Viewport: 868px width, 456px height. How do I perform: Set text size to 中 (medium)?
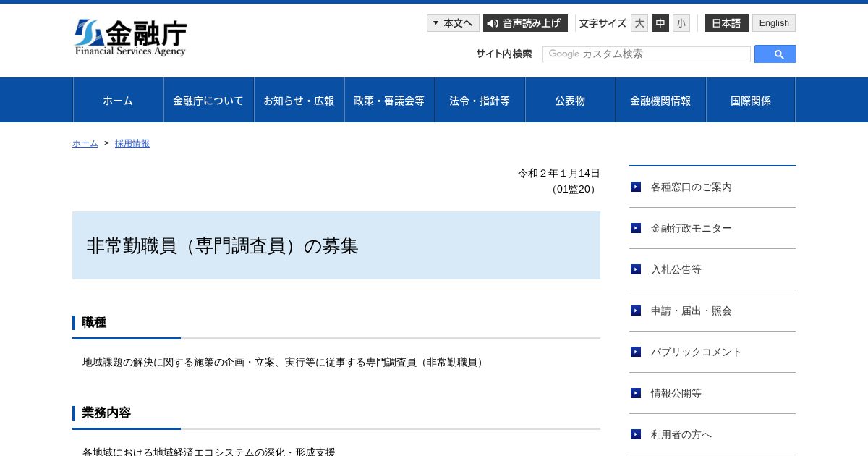point(660,23)
